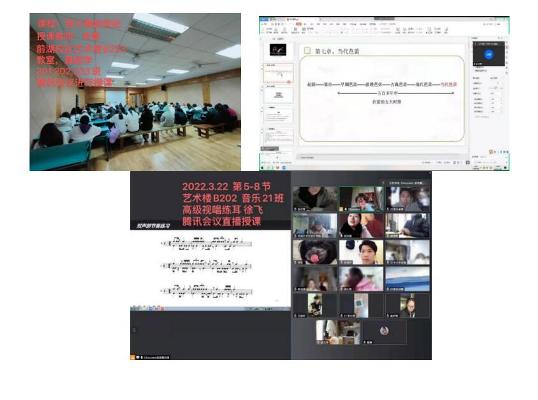Select the red 当代芭蕾 text on the slide timeline
Viewport: 538px width, 400px height.
click(448, 84)
